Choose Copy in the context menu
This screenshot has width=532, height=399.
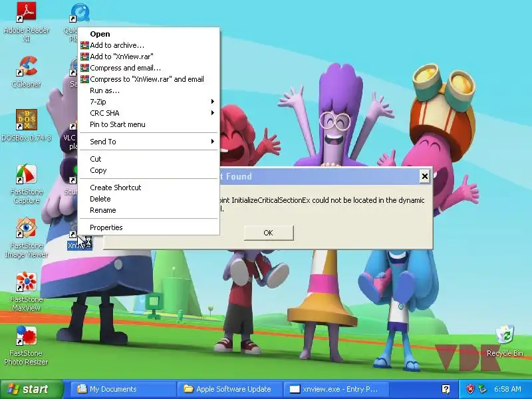coord(148,170)
